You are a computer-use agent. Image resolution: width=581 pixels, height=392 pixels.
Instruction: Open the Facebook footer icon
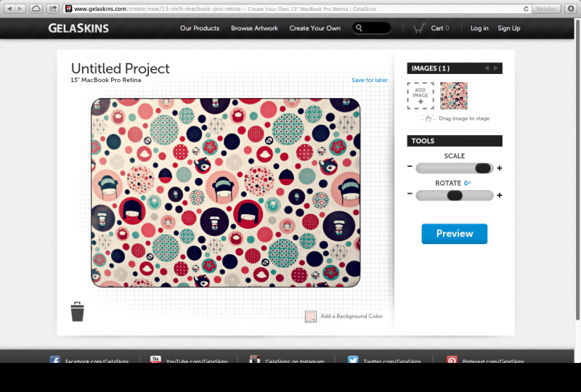click(55, 359)
